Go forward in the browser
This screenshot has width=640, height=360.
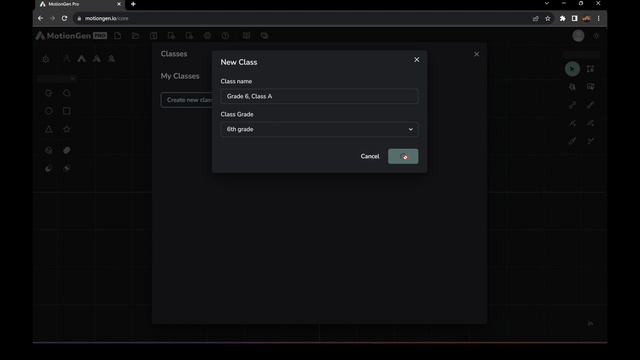point(52,18)
